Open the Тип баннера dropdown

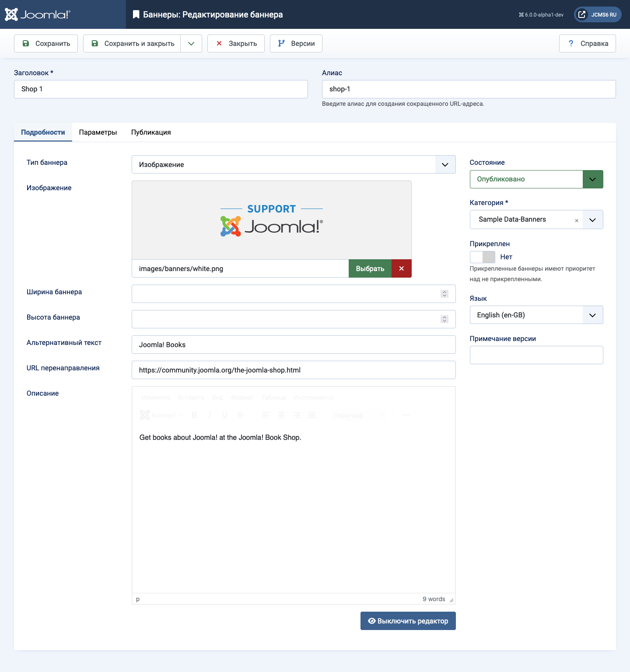pos(294,164)
